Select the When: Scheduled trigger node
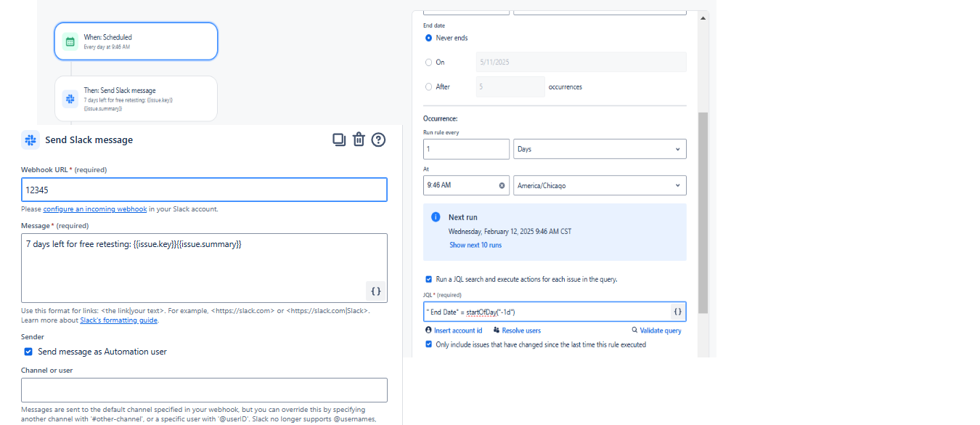The width and height of the screenshot is (980, 425). [136, 41]
